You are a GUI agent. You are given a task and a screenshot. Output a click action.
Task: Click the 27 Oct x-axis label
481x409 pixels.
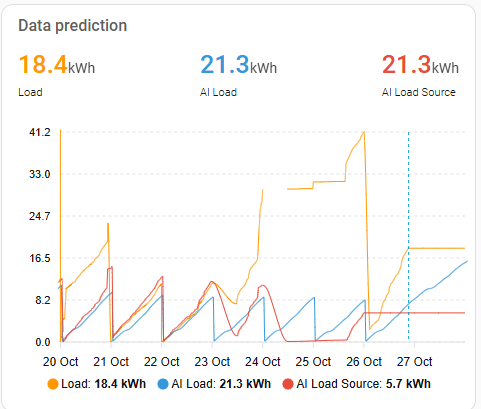(415, 362)
